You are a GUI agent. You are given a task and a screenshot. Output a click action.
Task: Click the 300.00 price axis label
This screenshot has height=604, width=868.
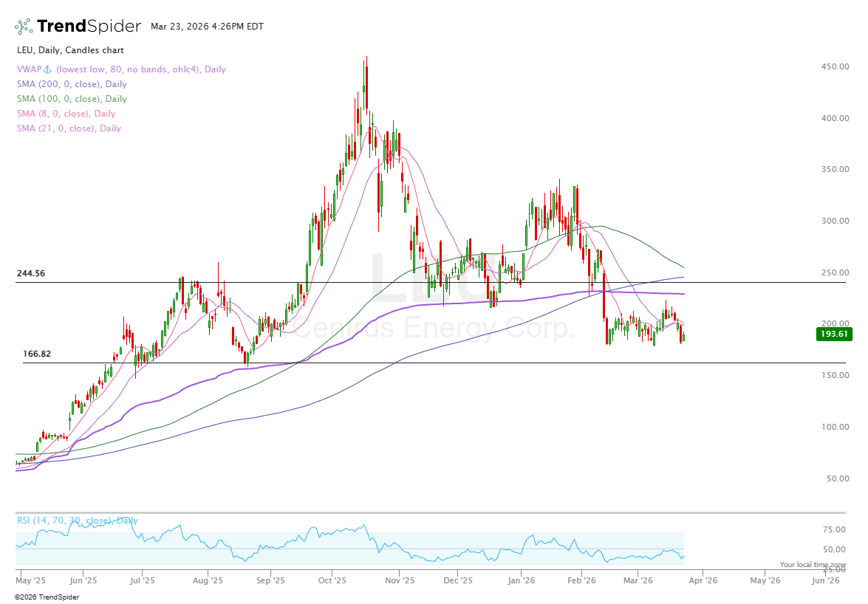(x=835, y=221)
